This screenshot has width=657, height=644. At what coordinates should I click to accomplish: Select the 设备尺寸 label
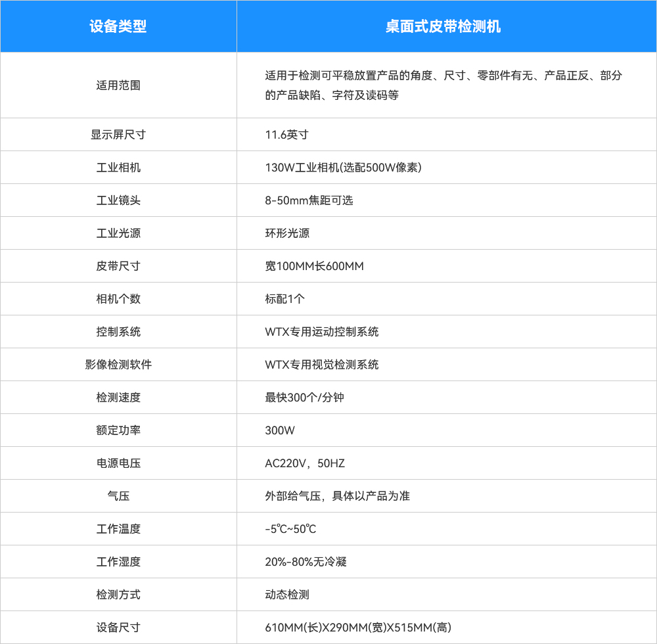click(x=118, y=627)
